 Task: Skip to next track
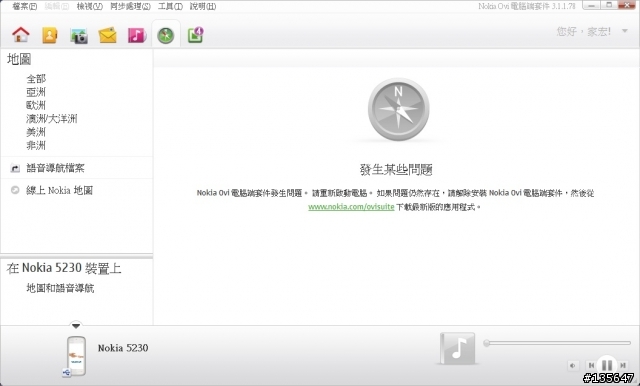click(623, 366)
